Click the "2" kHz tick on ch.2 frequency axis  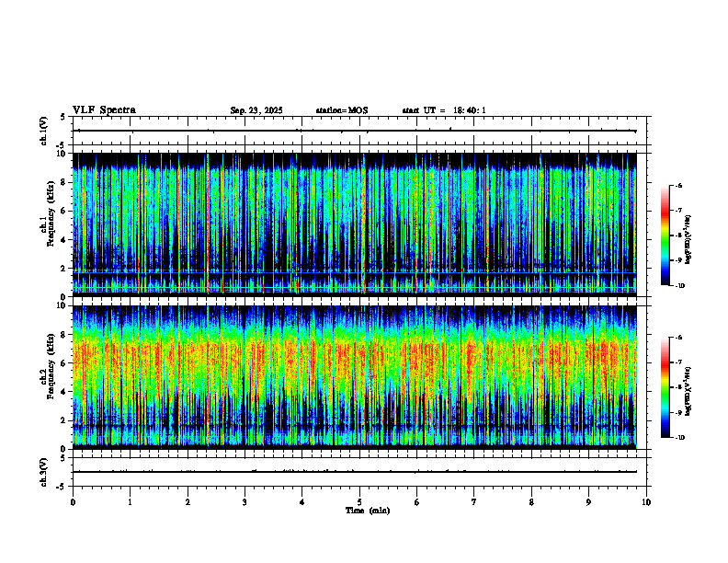click(x=64, y=420)
